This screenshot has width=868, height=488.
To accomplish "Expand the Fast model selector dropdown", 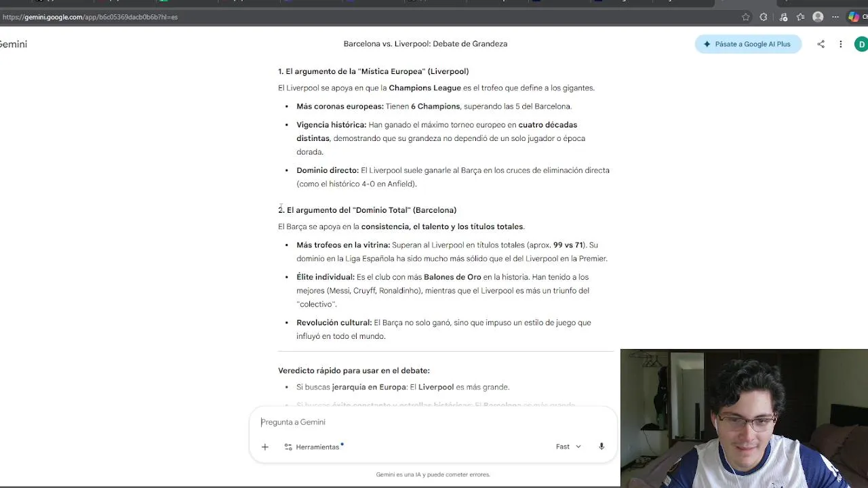I will [568, 447].
